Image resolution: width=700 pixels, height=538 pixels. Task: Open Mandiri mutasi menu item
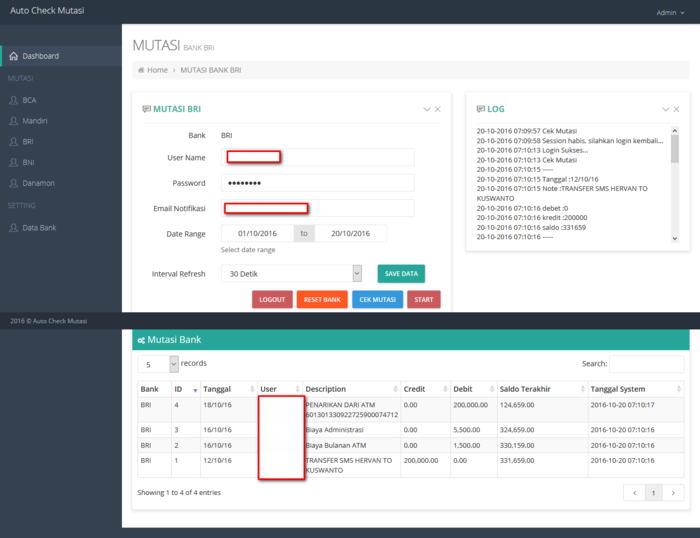tap(35, 121)
